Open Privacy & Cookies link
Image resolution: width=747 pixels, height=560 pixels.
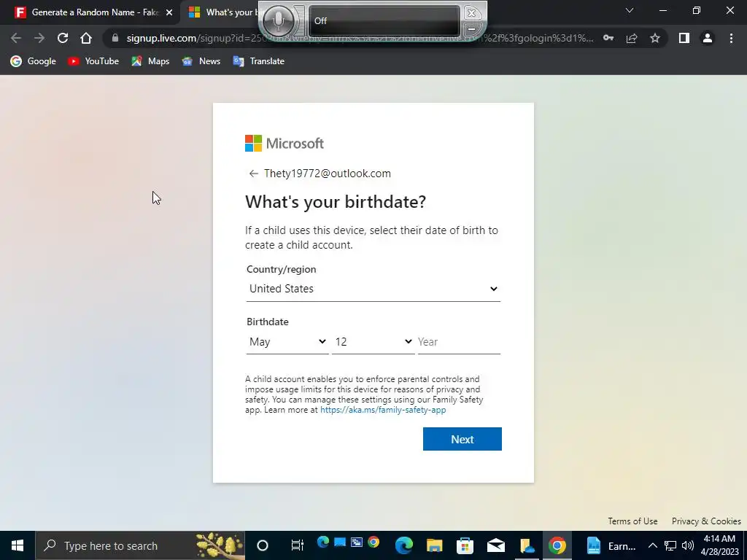(706, 521)
